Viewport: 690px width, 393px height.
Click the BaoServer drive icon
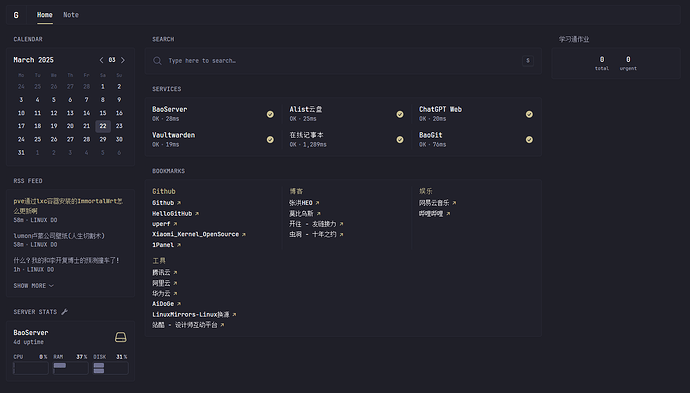(x=121, y=337)
